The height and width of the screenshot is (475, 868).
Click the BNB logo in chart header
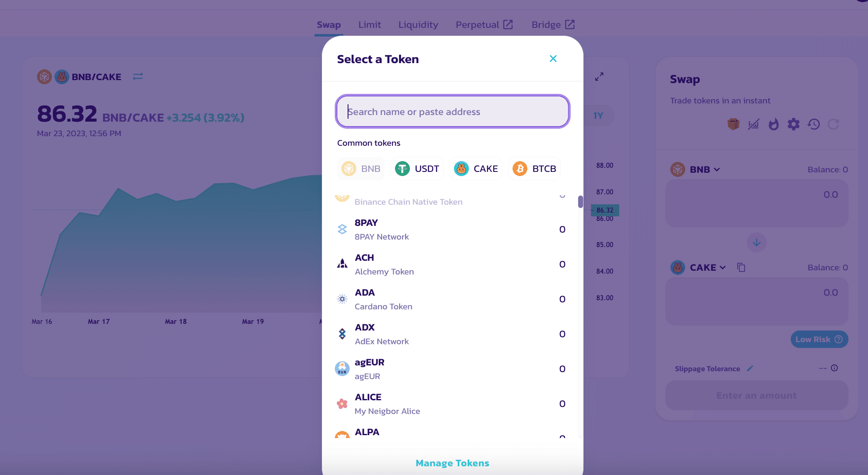(x=44, y=77)
